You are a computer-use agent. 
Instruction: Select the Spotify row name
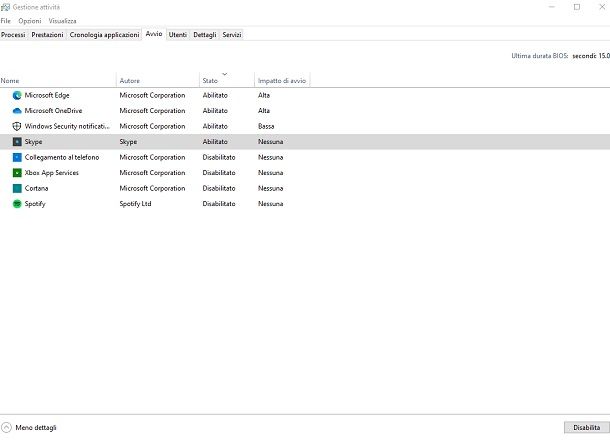point(35,204)
